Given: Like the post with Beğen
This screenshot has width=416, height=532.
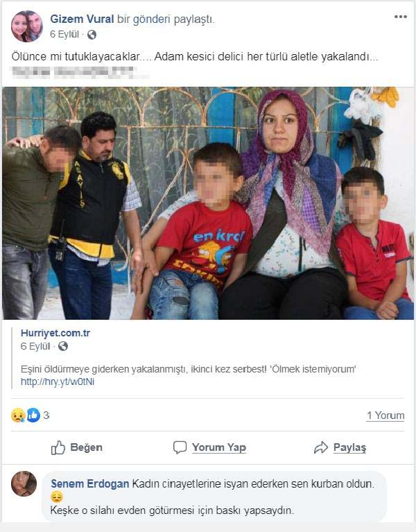Looking at the screenshot, I should (77, 447).
